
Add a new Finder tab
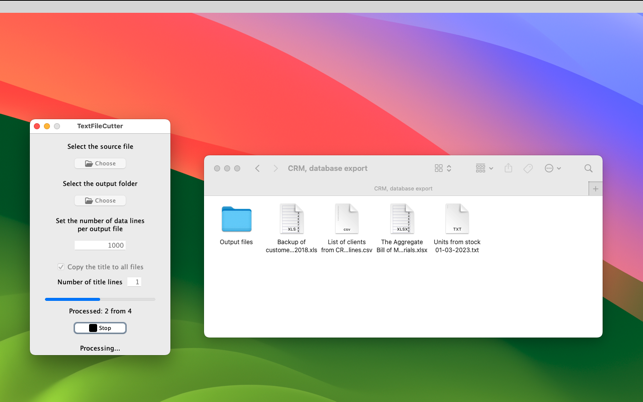595,189
